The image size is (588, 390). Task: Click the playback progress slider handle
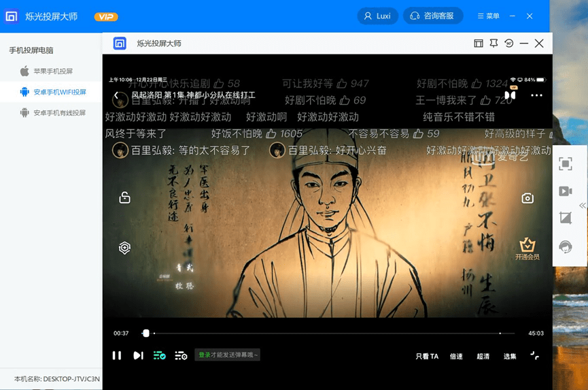click(x=146, y=333)
